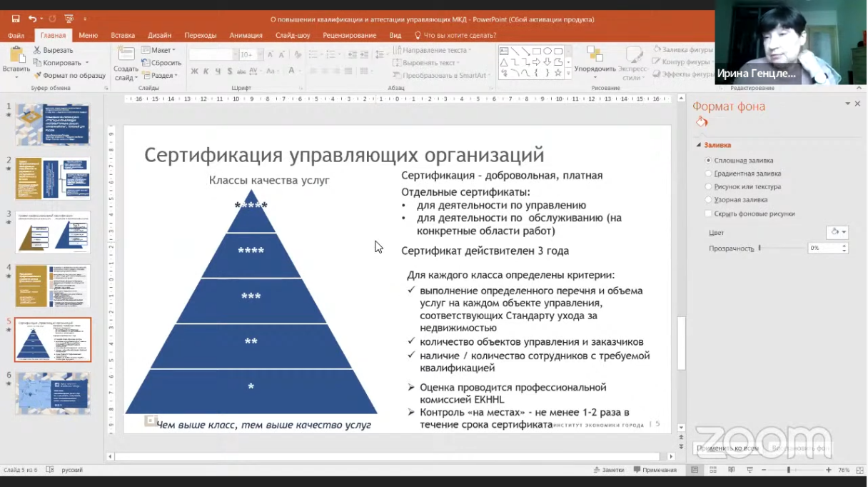868x487 pixels.
Task: Open the Файл menu
Action: tap(16, 35)
